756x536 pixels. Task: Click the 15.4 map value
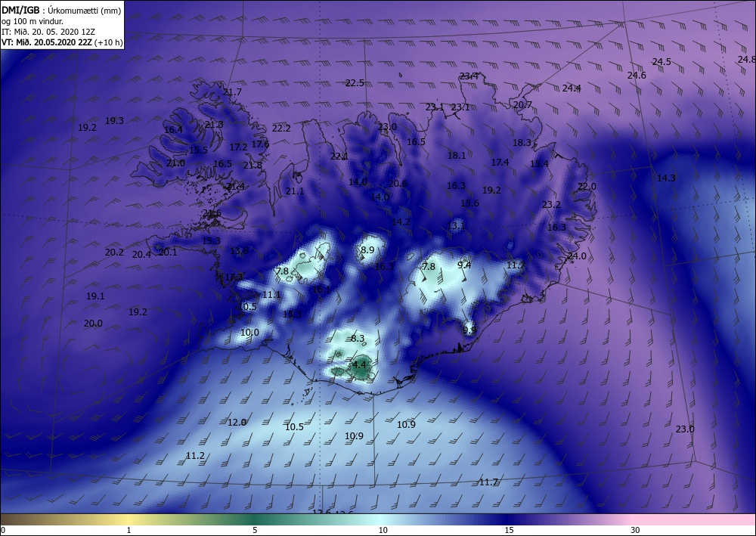(539, 163)
